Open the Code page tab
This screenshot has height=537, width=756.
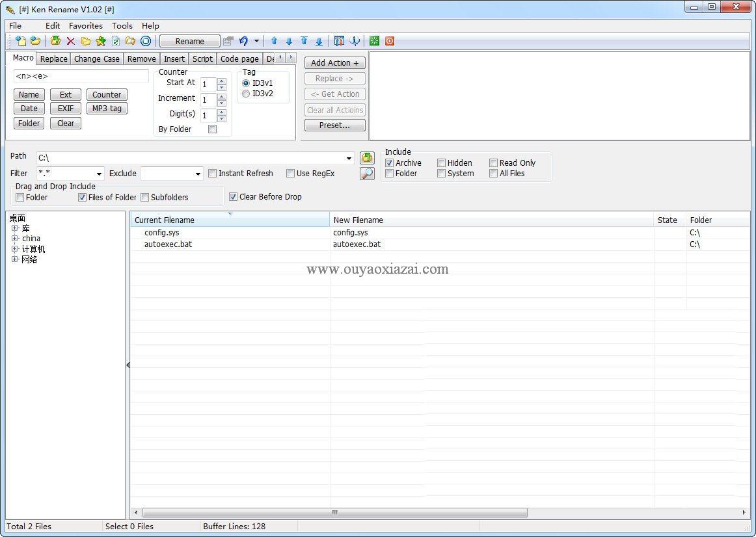tap(239, 59)
